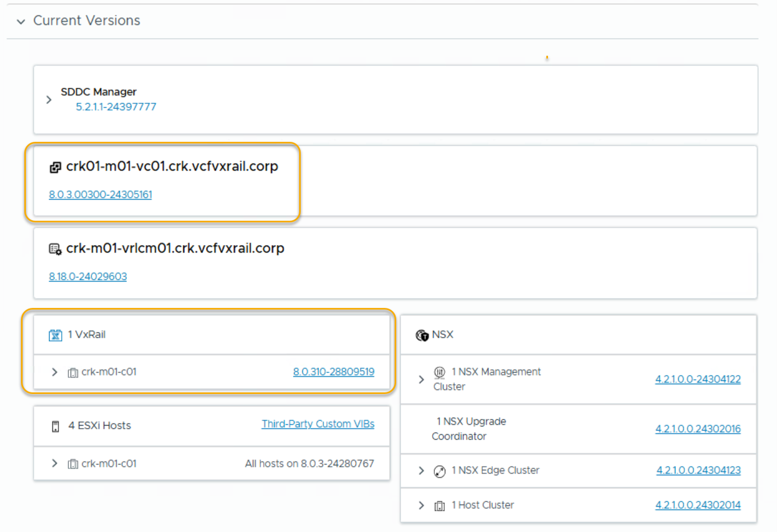Open vCenter version link 8.0.3.00300-24305161

(x=100, y=194)
